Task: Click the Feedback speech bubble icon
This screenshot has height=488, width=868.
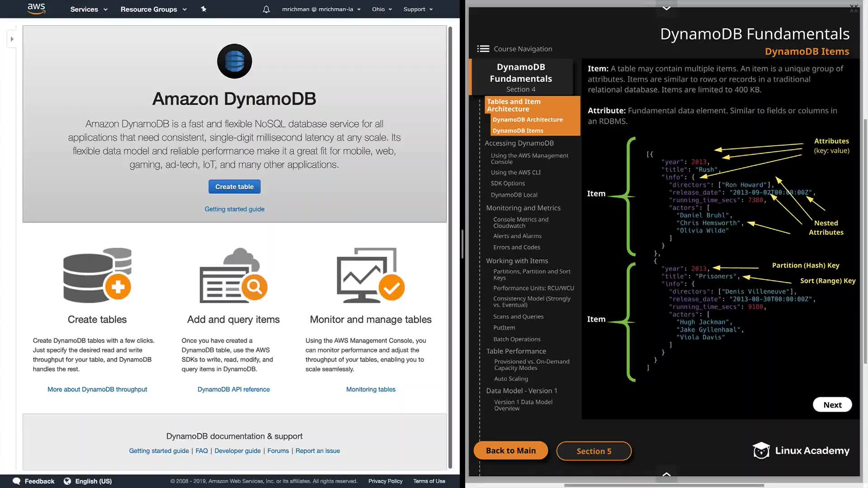Action: (17, 481)
